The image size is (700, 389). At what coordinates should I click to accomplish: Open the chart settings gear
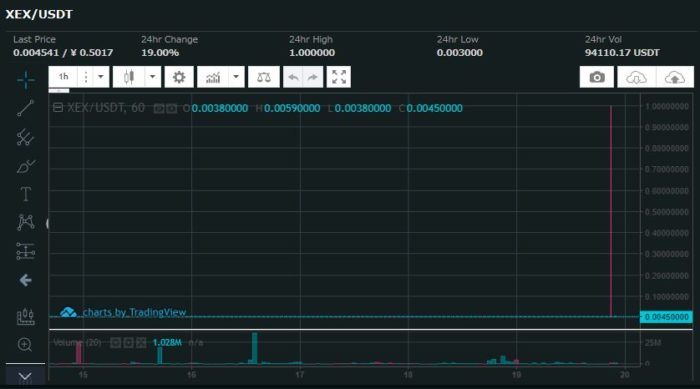click(x=179, y=77)
